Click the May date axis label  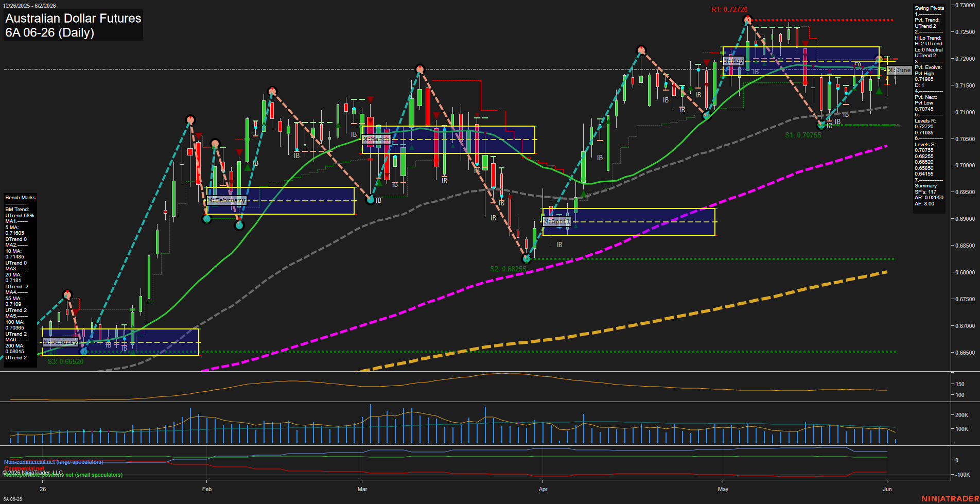(723, 489)
